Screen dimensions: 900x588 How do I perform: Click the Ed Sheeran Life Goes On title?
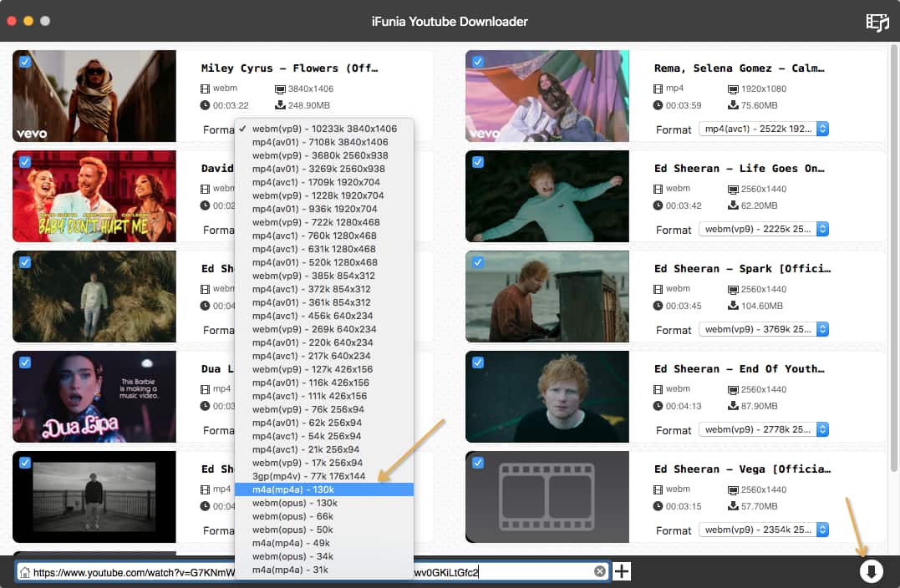click(740, 169)
